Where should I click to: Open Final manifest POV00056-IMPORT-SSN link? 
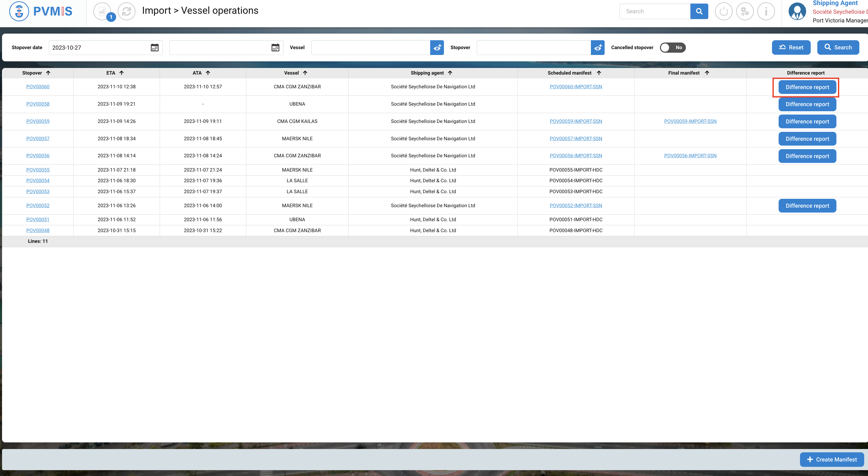(x=690, y=156)
